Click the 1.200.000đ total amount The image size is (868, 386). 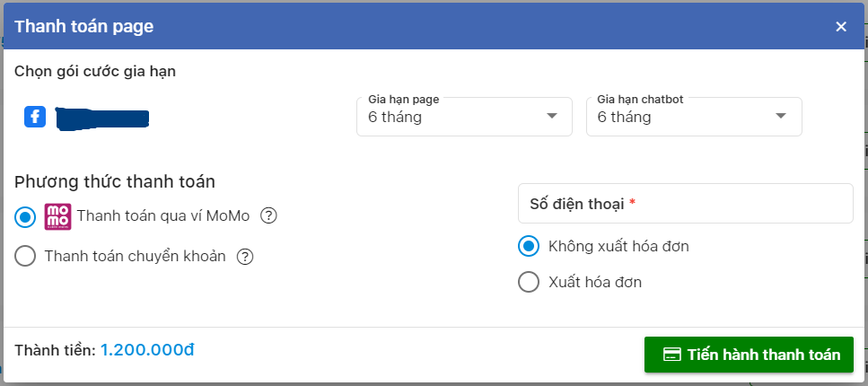coord(147,350)
